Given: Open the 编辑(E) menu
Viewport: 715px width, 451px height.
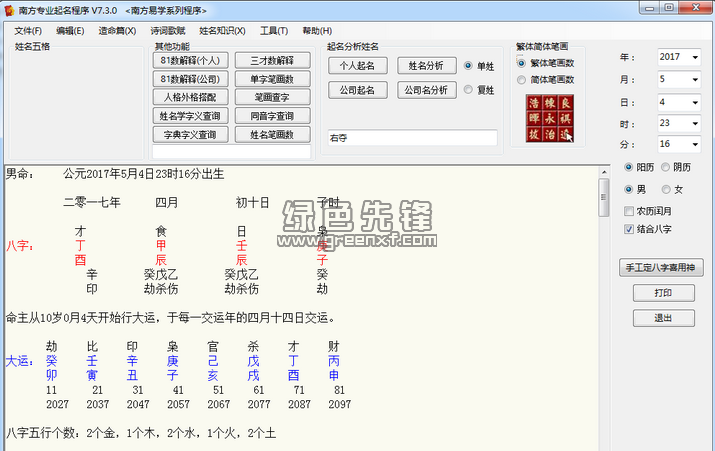Looking at the screenshot, I should 70,31.
